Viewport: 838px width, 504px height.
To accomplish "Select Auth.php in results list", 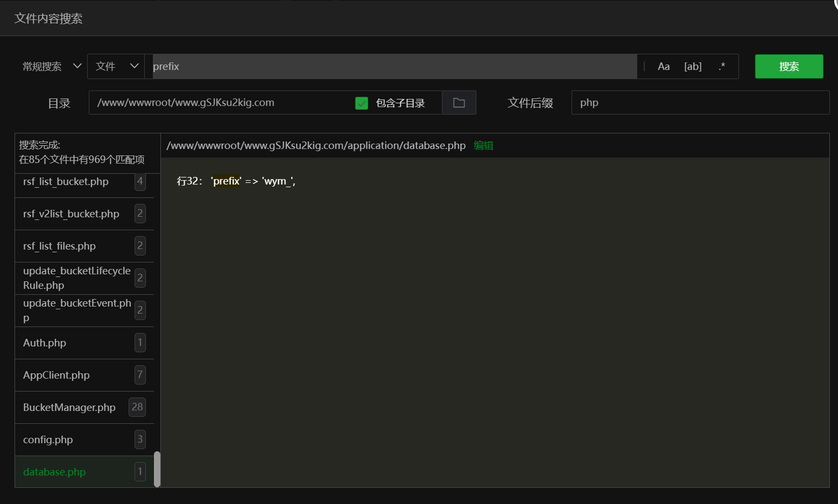I will click(45, 343).
